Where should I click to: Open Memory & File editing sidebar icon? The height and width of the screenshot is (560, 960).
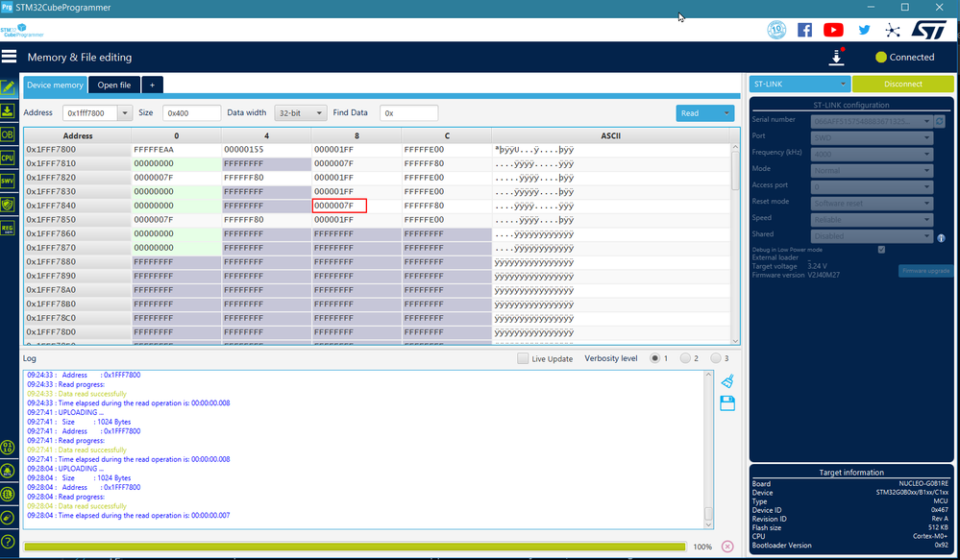8,87
